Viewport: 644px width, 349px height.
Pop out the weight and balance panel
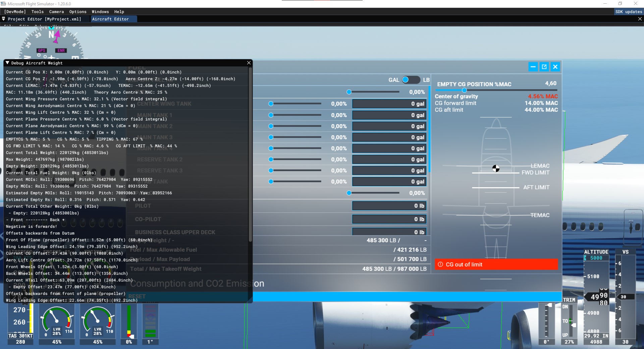tap(544, 67)
